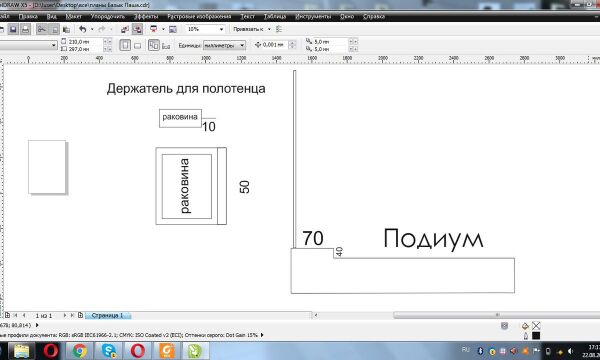Screen dimensions: 600x360
Task: Open the Растровые изображения menu
Action: (199, 16)
